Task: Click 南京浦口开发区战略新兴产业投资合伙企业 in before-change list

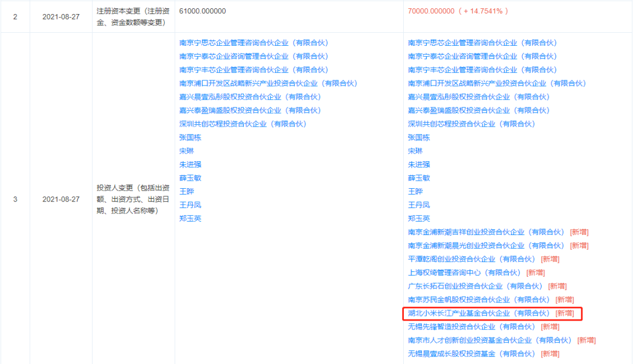Action: [x=268, y=83]
